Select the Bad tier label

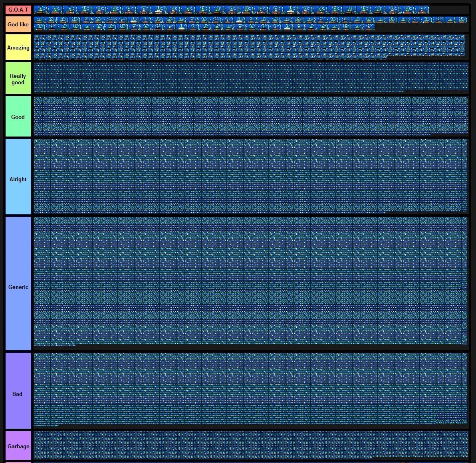(18, 394)
